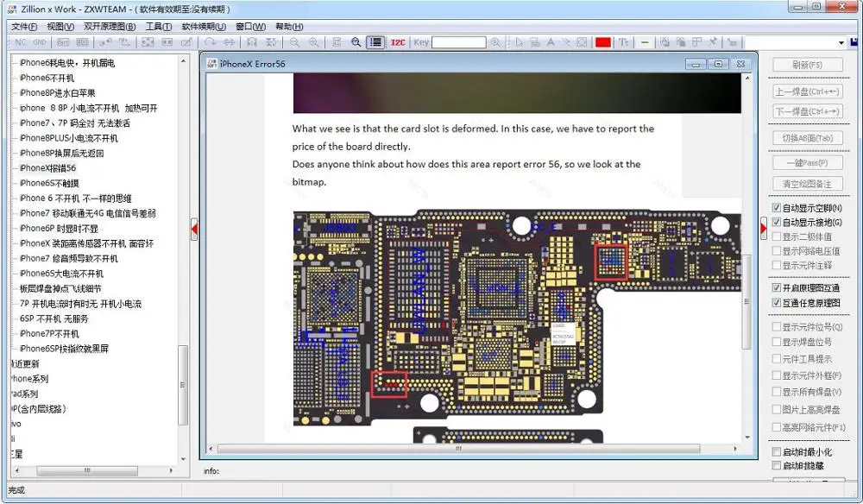Toggle 自动显示空脚(N) checkbox
Image resolution: width=863 pixels, height=504 pixels.
point(777,208)
